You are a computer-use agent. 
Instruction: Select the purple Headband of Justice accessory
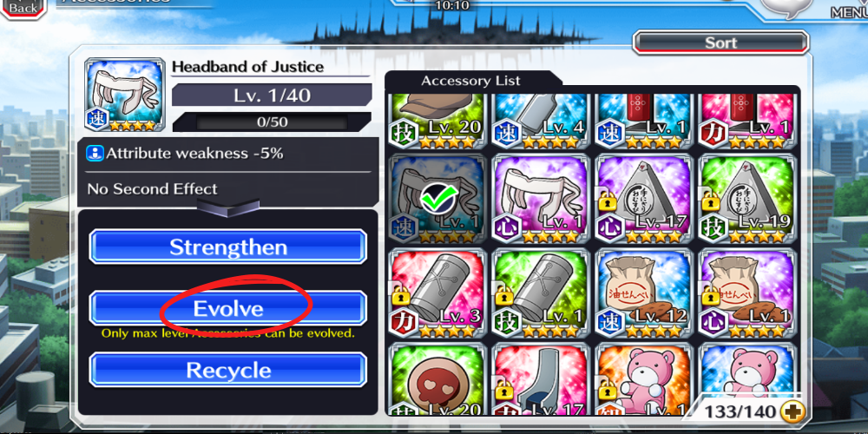(541, 199)
